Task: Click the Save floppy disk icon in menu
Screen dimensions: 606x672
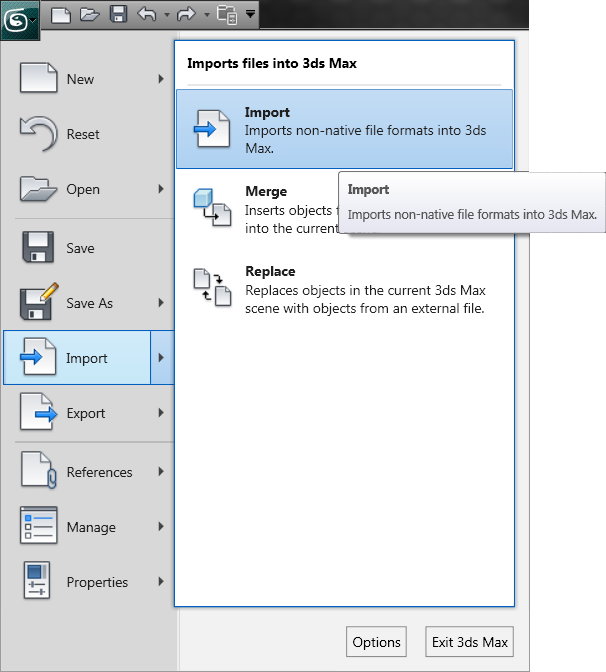Action: click(x=38, y=247)
